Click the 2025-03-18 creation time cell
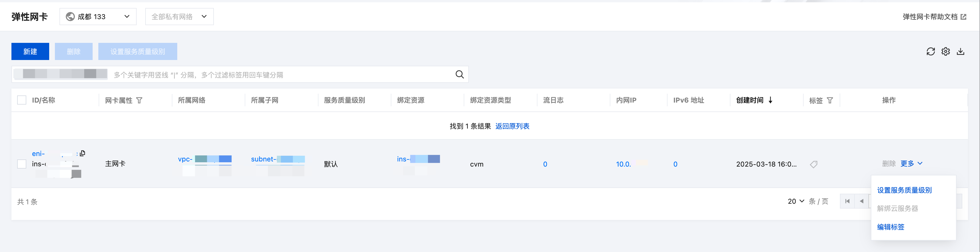 [766, 164]
